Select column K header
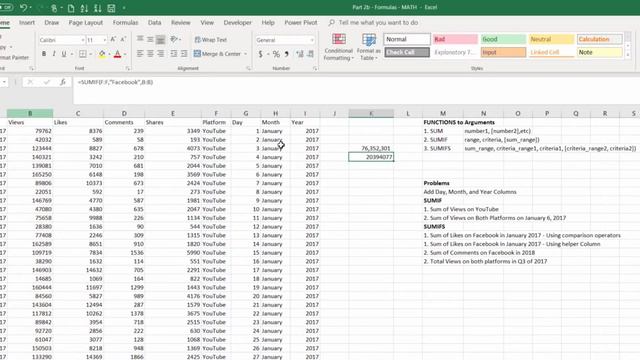Viewport: 640px width, 360px height. [371, 113]
